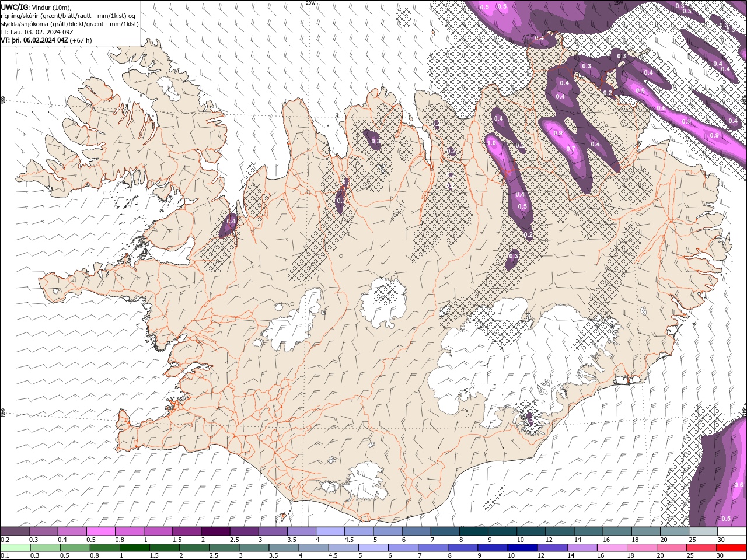
Task: Click the bright red lower-row swatch at 30
Action: pos(732,548)
